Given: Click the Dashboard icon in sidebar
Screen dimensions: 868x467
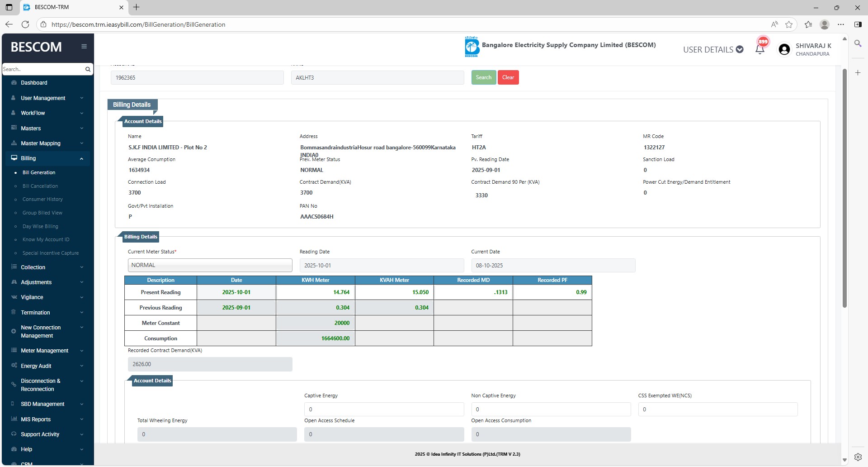Looking at the screenshot, I should click(14, 83).
